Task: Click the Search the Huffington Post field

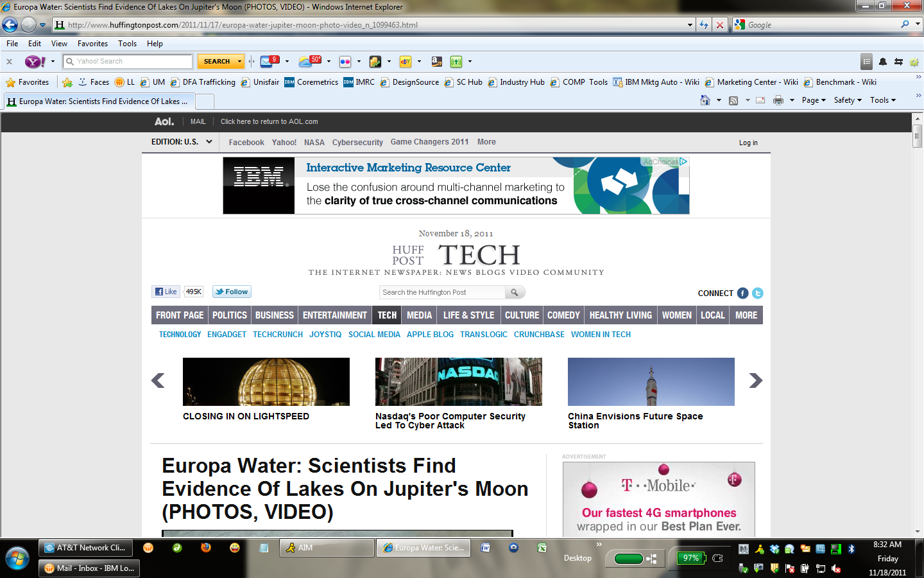Action: click(x=443, y=292)
